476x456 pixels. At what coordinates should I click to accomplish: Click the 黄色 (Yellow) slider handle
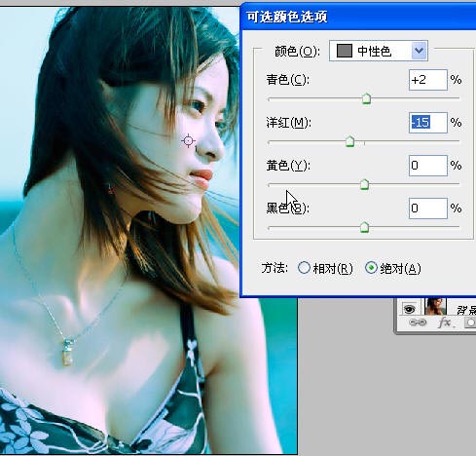365,184
